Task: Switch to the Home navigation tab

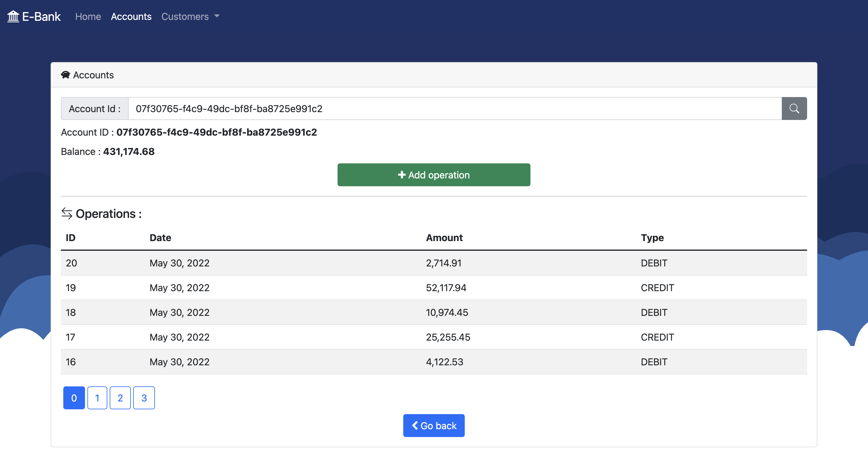Action: point(88,16)
